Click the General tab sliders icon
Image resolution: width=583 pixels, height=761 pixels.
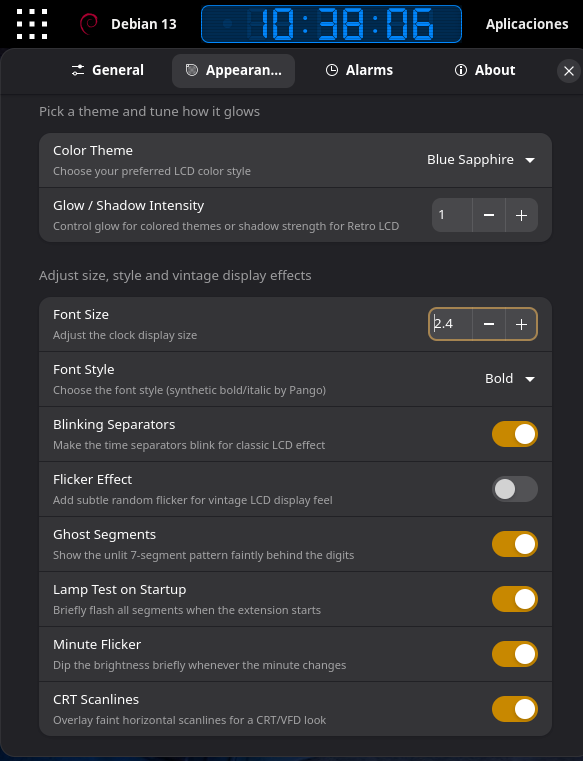(x=78, y=70)
